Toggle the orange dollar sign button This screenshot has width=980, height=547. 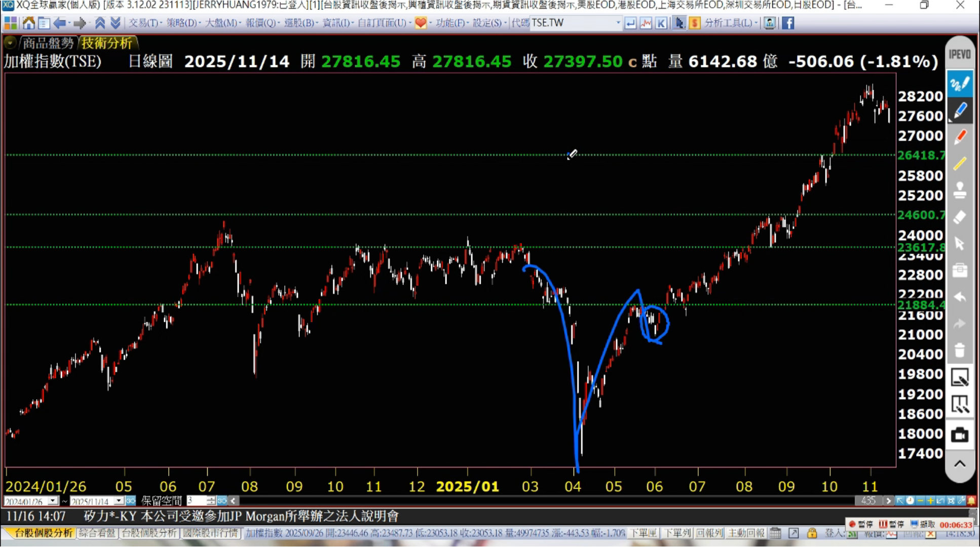tap(695, 23)
